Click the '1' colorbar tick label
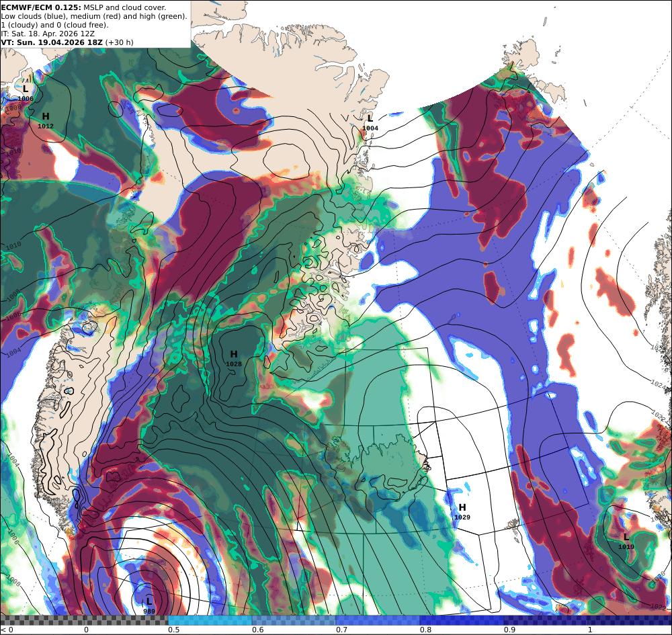 point(590,630)
